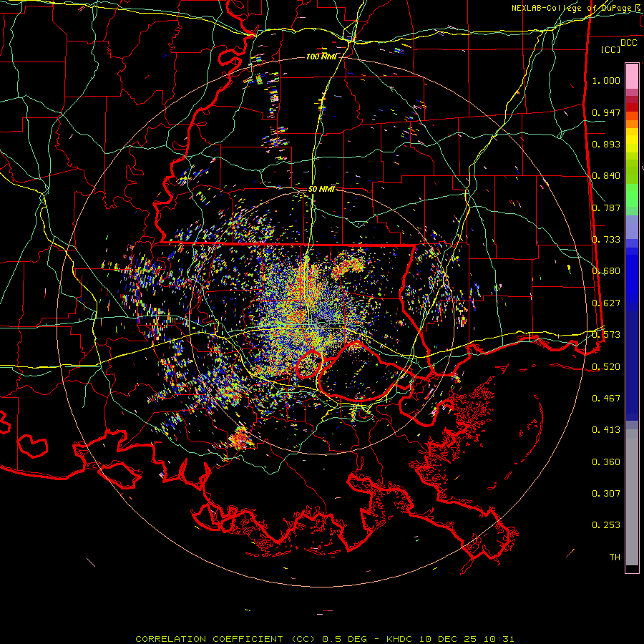Screen dimensions: 644x644
Task: Click the 0.467 legend value
Action: click(606, 399)
